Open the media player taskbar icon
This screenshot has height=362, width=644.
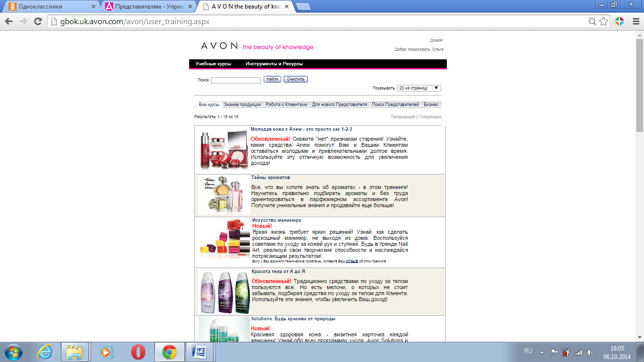point(107,352)
